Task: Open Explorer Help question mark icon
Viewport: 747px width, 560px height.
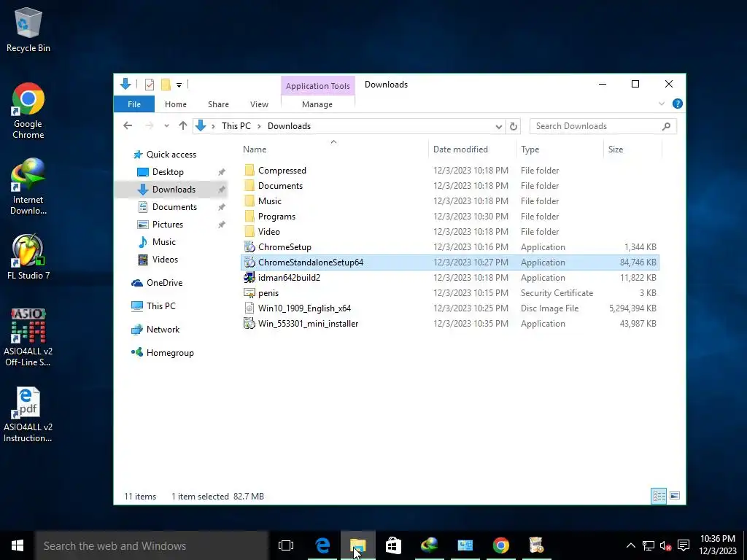Action: pyautogui.click(x=677, y=104)
